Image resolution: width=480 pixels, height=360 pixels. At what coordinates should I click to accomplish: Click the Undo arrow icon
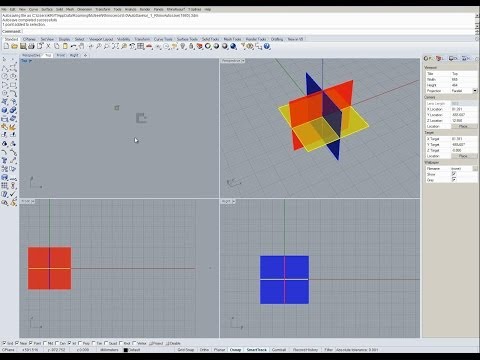73,46
